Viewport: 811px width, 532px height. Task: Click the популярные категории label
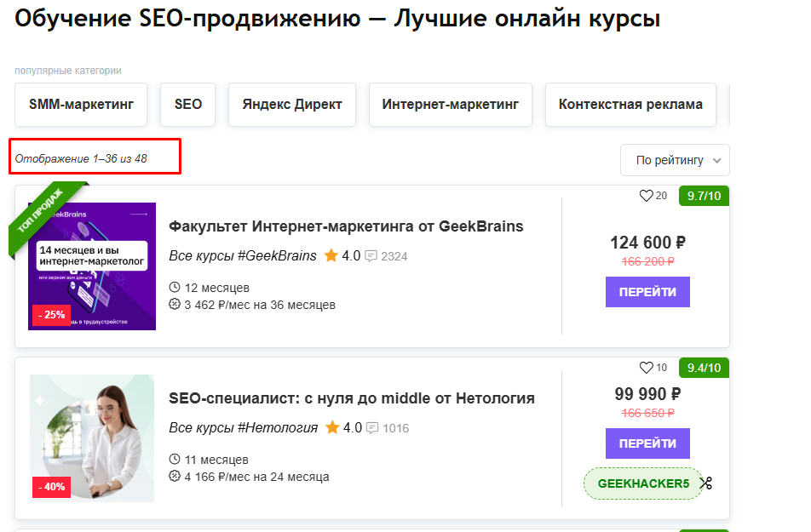click(68, 71)
